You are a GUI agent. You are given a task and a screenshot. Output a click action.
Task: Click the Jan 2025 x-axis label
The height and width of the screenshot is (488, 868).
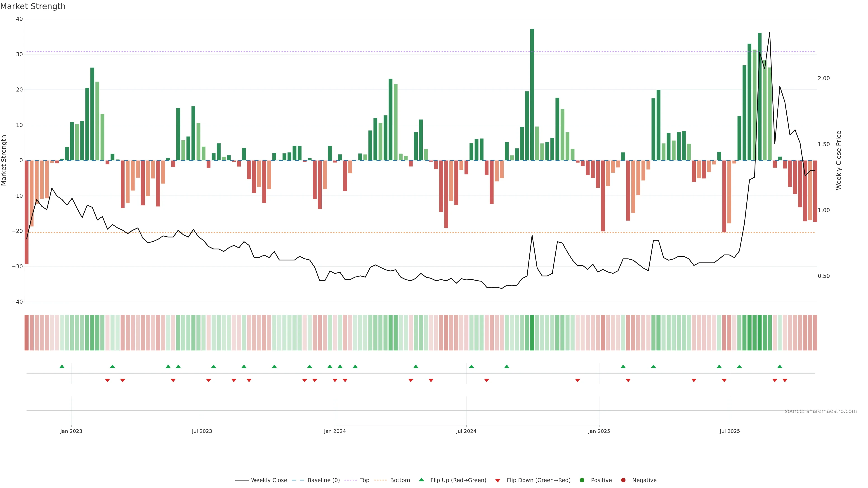599,431
